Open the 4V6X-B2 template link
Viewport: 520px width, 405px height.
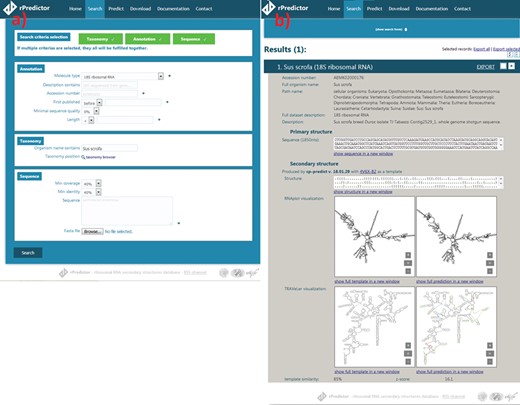[368, 171]
